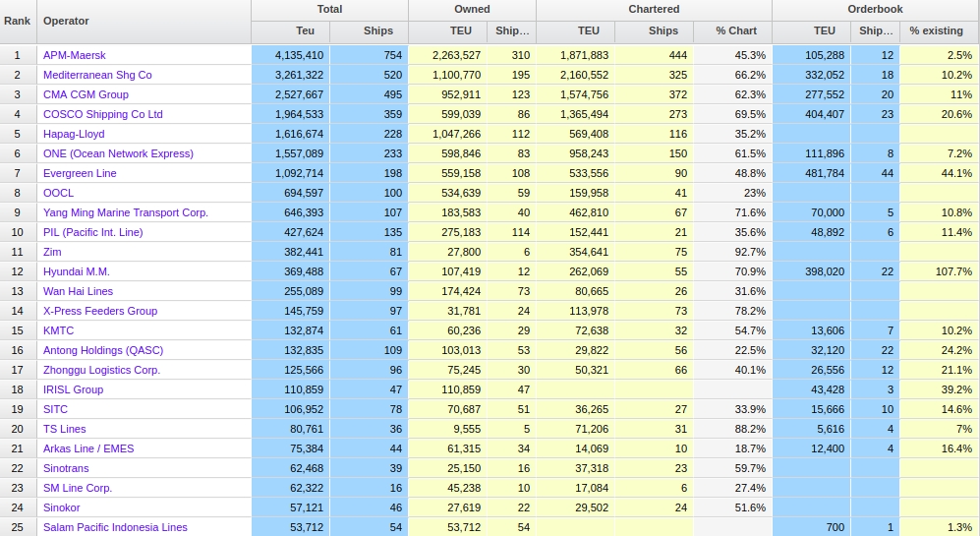Click the Chartered group header
Screen dimensions: 980x536
[654, 10]
